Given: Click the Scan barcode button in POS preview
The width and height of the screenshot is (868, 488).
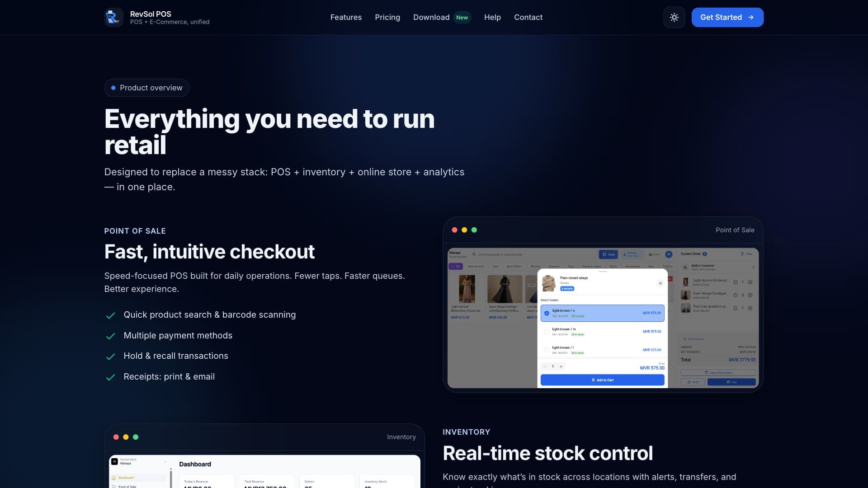Looking at the screenshot, I should click(x=609, y=254).
